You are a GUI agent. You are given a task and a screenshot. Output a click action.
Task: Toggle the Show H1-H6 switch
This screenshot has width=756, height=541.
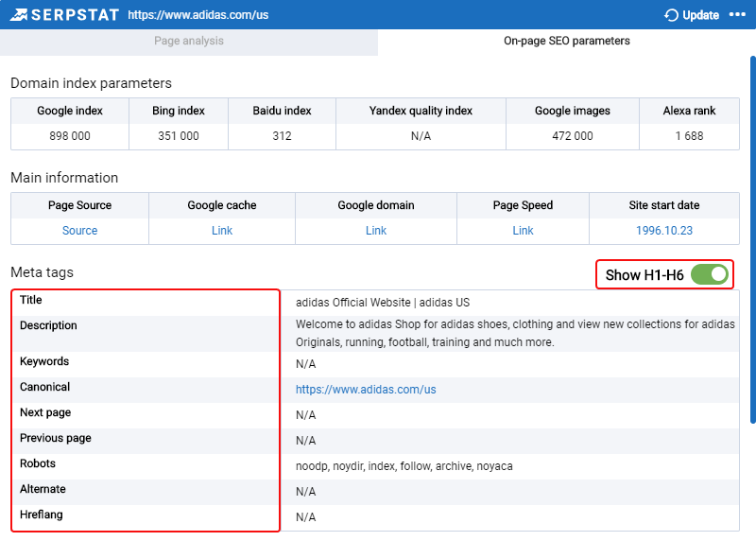710,274
